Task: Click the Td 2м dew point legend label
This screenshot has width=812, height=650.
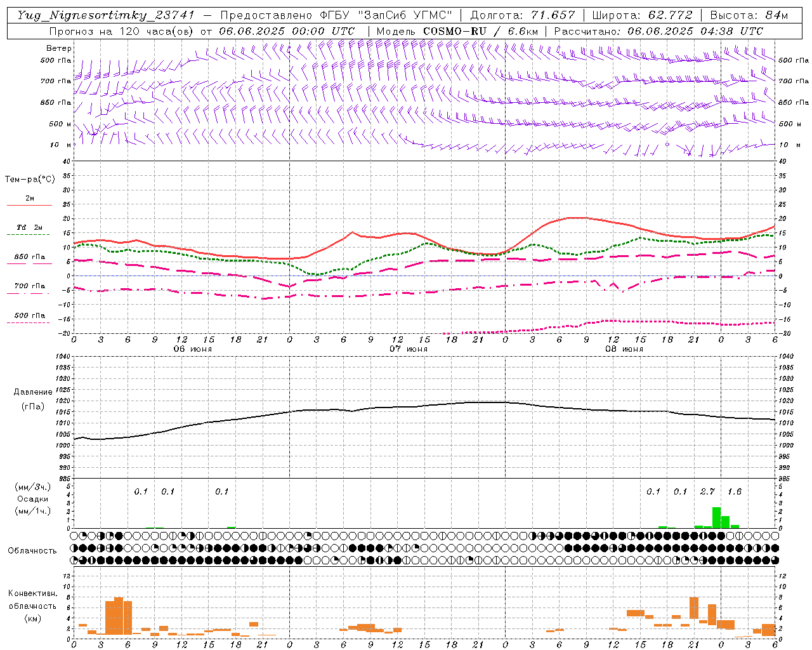Action: click(30, 227)
